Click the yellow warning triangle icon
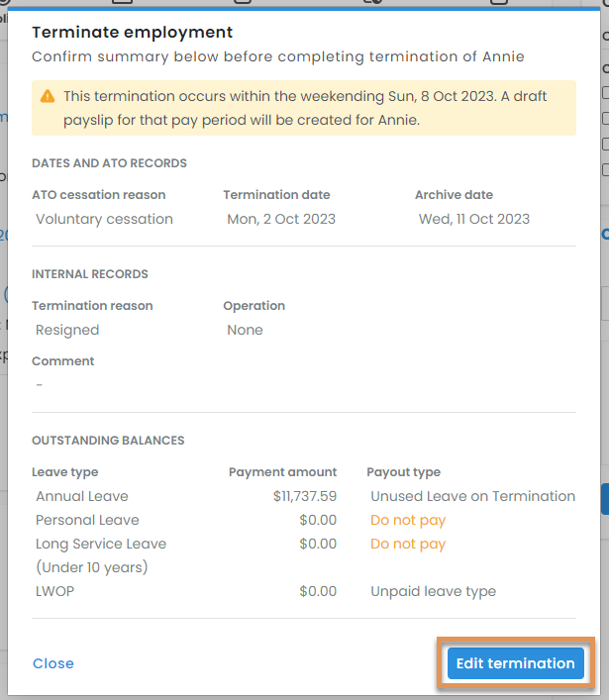The image size is (609, 700). pos(48,97)
